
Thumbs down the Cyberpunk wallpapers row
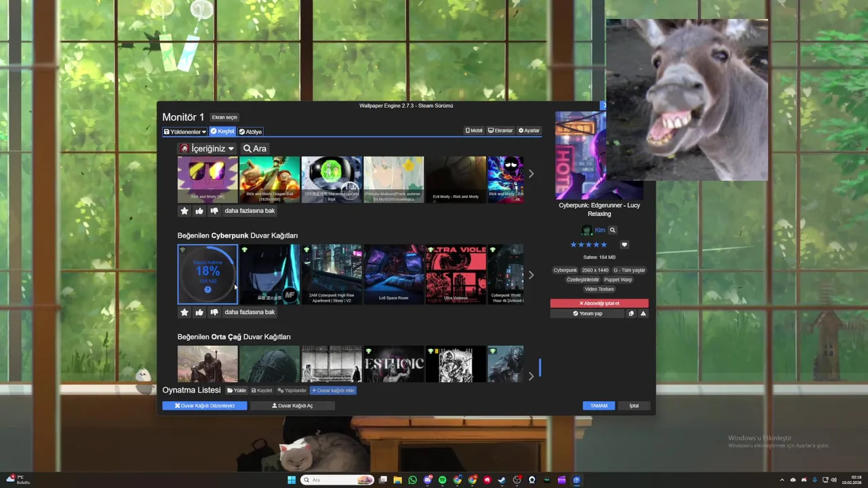coord(214,312)
